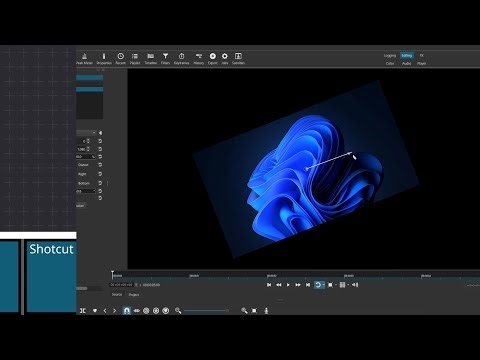
Task: Switch to the Color layout
Action: 390,63
